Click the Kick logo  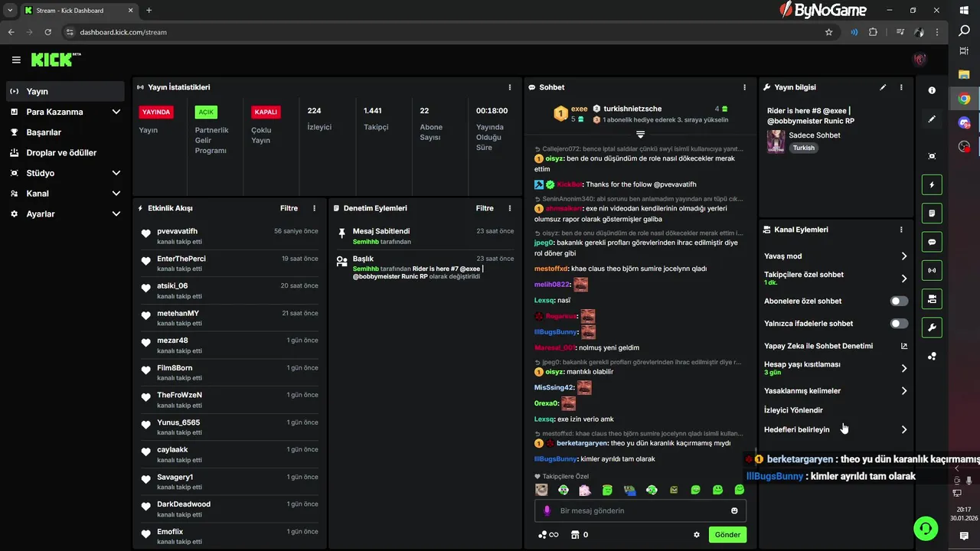coord(56,60)
